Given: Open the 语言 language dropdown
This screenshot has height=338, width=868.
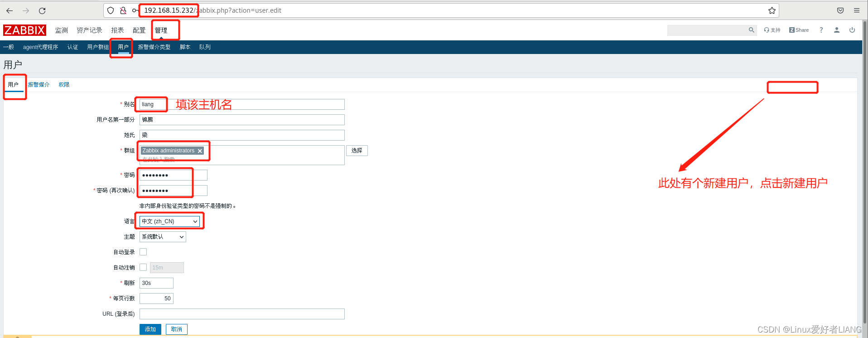Looking at the screenshot, I should click(169, 221).
